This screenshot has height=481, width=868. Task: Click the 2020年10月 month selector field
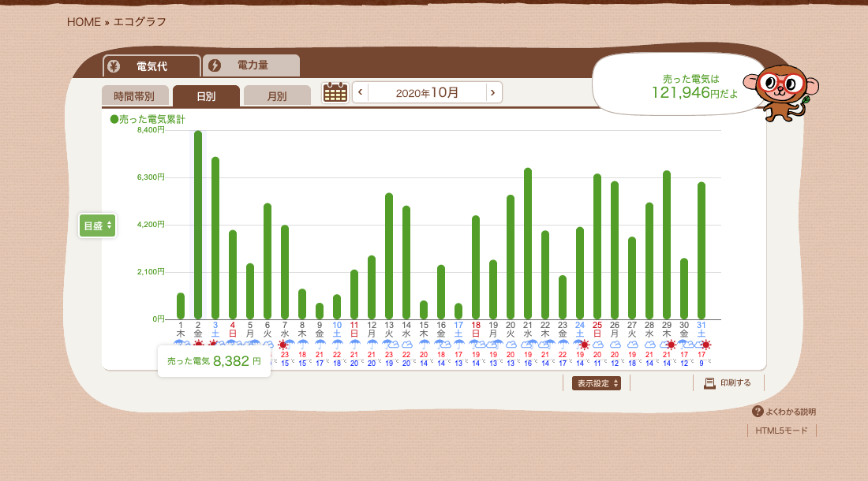[x=427, y=92]
